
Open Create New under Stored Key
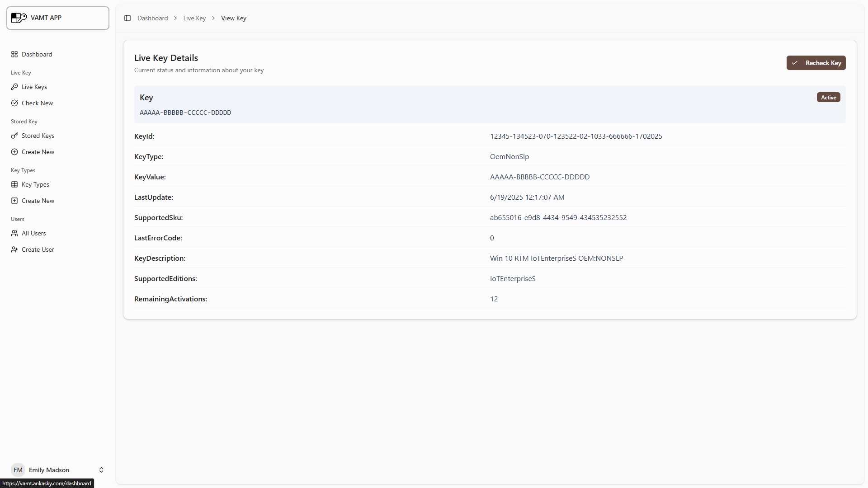pyautogui.click(x=38, y=152)
